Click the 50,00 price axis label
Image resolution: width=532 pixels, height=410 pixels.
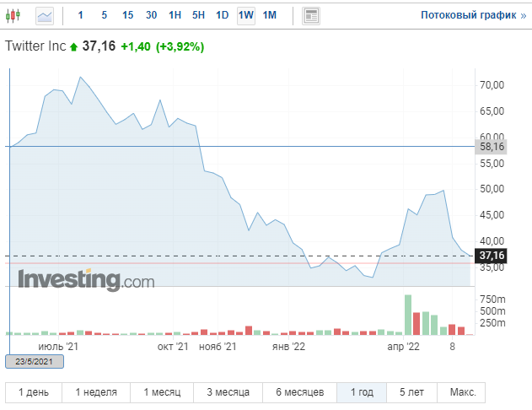click(492, 189)
